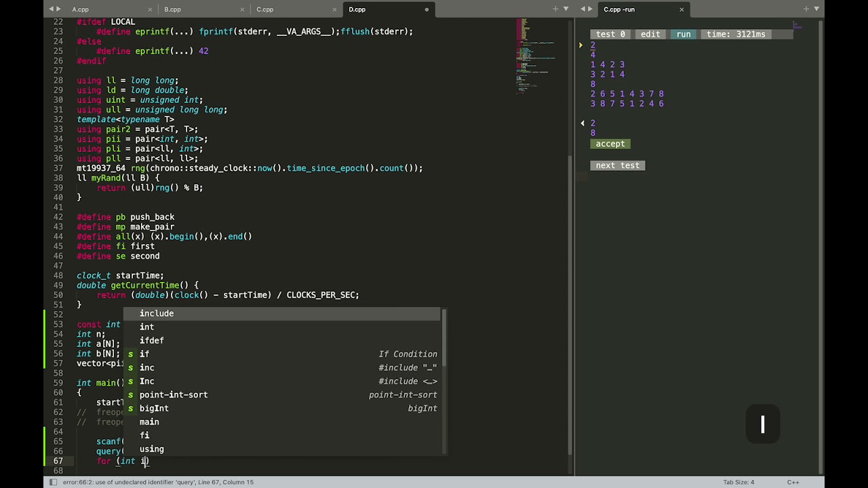Select the D.cpp tab
The width and height of the screenshot is (868, 488).
357,9
